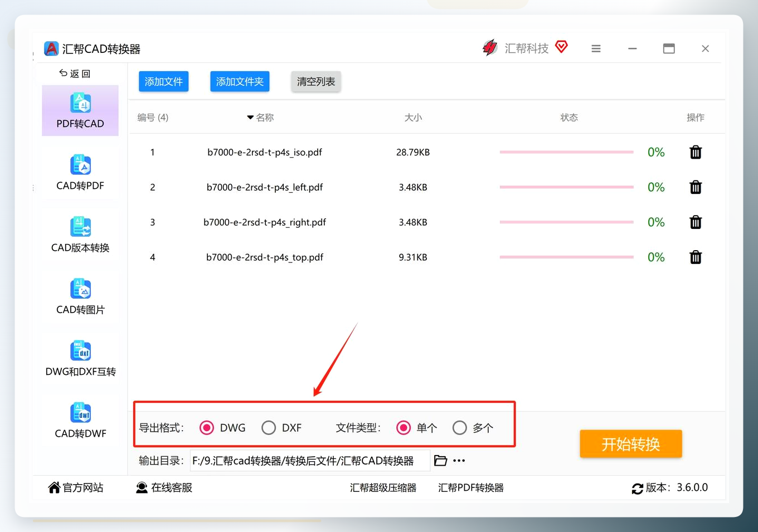Choose 单个 file type option
The image size is (758, 532).
404,428
